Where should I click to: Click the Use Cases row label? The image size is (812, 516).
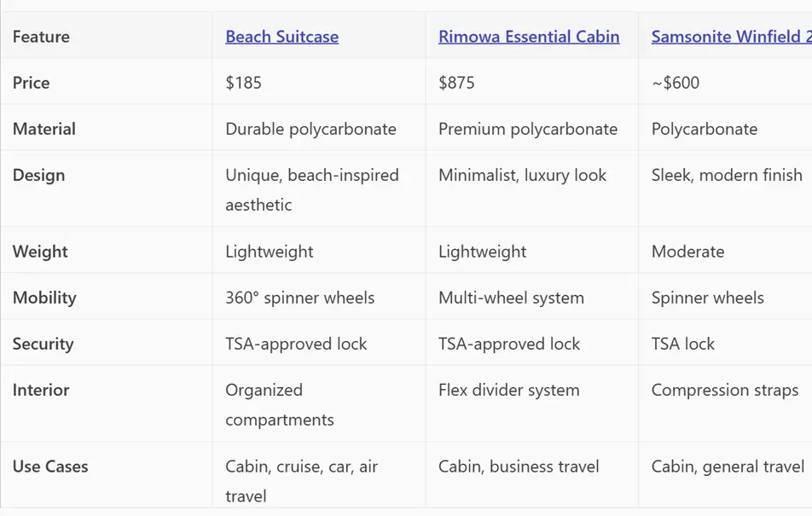[x=50, y=467]
